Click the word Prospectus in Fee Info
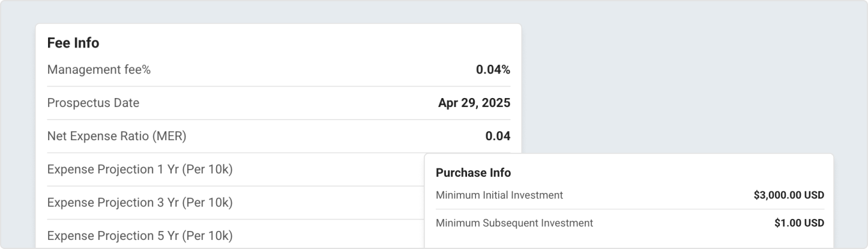Screen dimensions: 868x249 tap(80, 103)
